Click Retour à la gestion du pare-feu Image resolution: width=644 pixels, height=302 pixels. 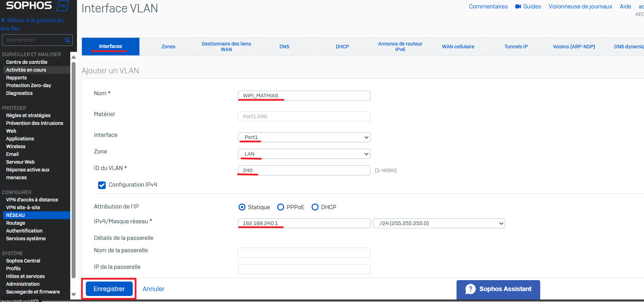tap(32, 24)
